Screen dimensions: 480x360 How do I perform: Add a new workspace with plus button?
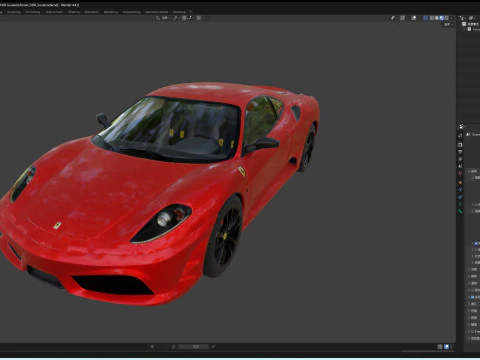pos(191,12)
